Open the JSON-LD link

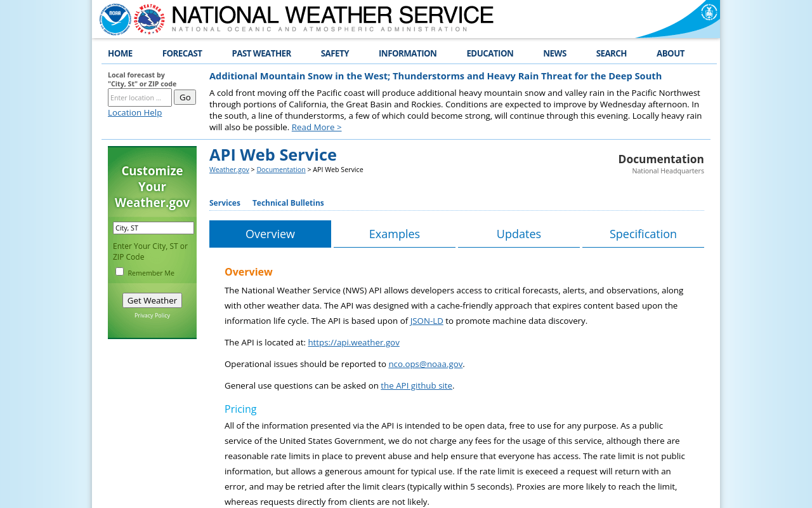coord(427,321)
